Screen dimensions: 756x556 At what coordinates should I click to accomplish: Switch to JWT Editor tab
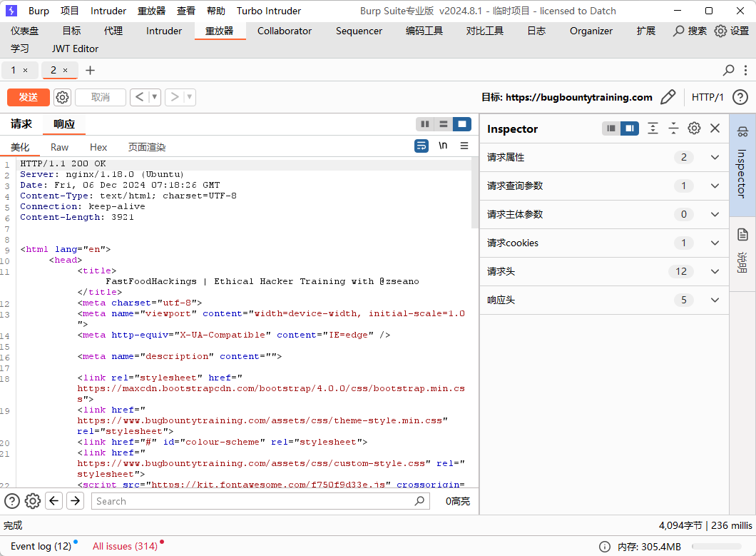point(75,49)
